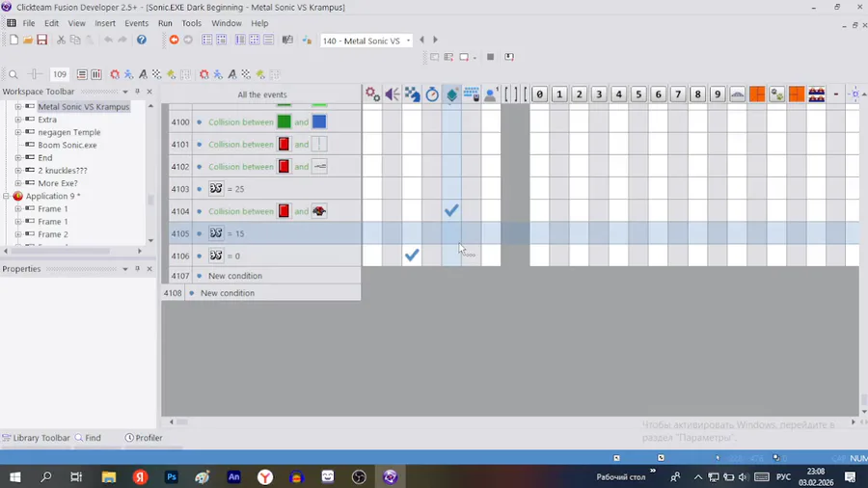This screenshot has height=488, width=868.
Task: Save the application with the floppy icon
Action: point(42,40)
